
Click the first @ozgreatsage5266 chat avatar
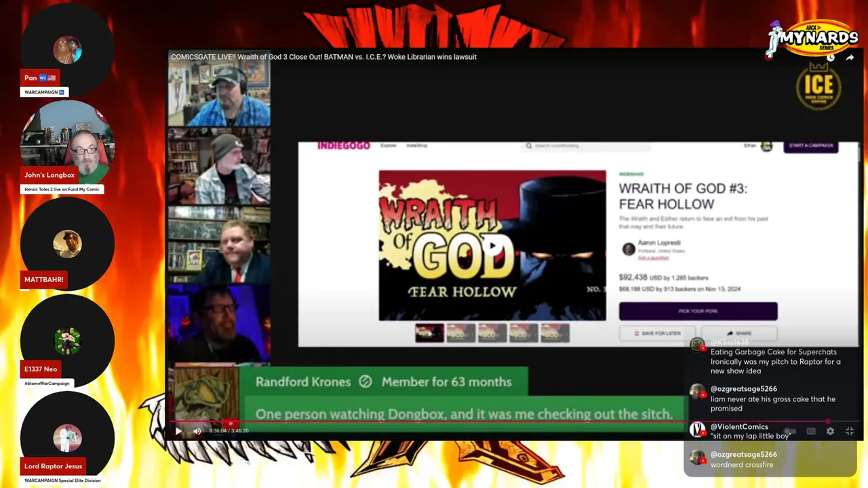click(697, 392)
